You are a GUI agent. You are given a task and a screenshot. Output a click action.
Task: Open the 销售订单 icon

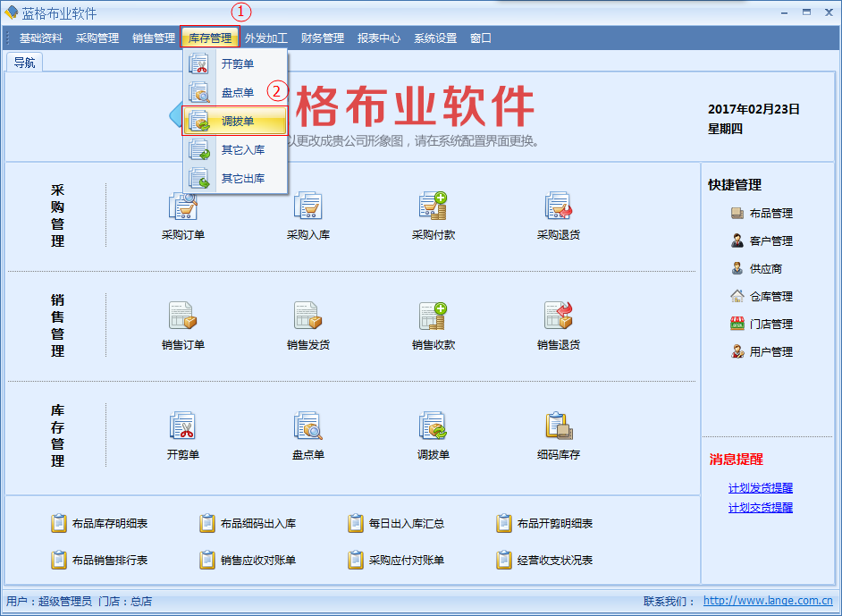(183, 316)
